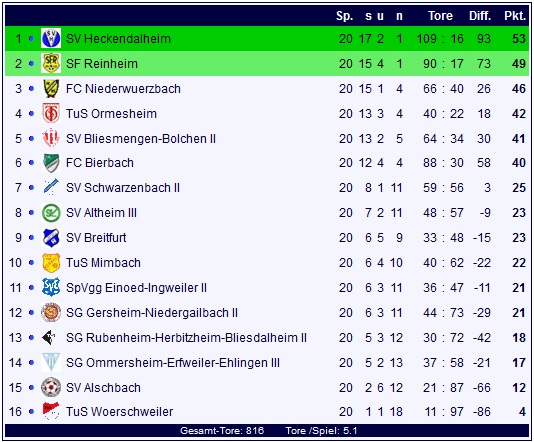The width and height of the screenshot is (534, 442).
Task: Click the TuS Ormesheim red crest
Action: click(51, 113)
